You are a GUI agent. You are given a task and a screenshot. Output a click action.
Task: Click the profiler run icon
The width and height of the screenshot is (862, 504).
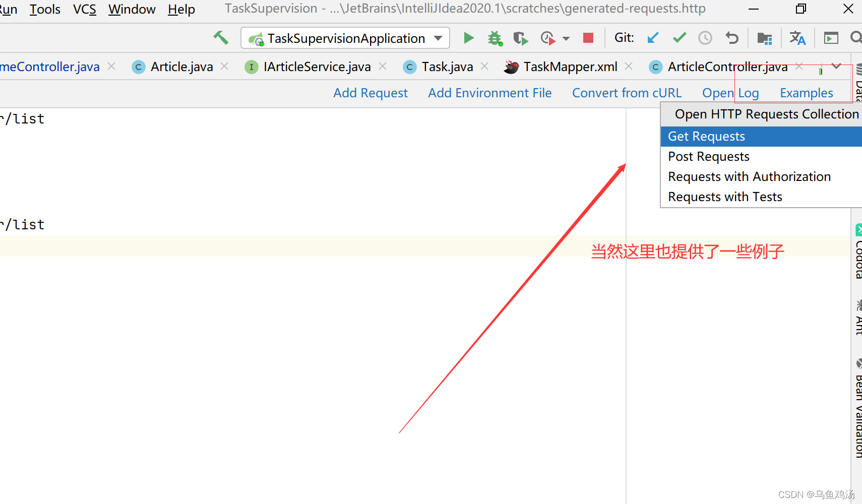tap(548, 38)
